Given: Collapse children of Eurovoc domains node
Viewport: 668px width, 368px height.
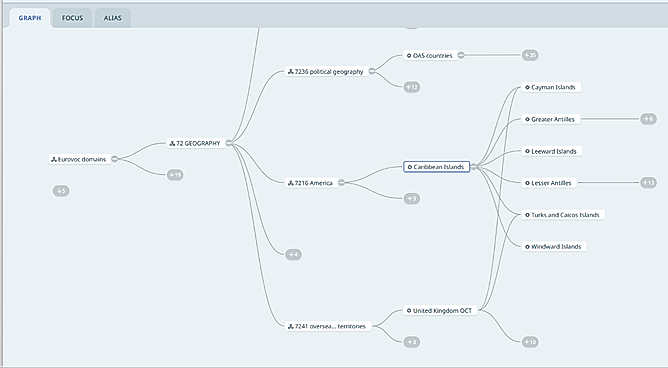Looking at the screenshot, I should 115,159.
